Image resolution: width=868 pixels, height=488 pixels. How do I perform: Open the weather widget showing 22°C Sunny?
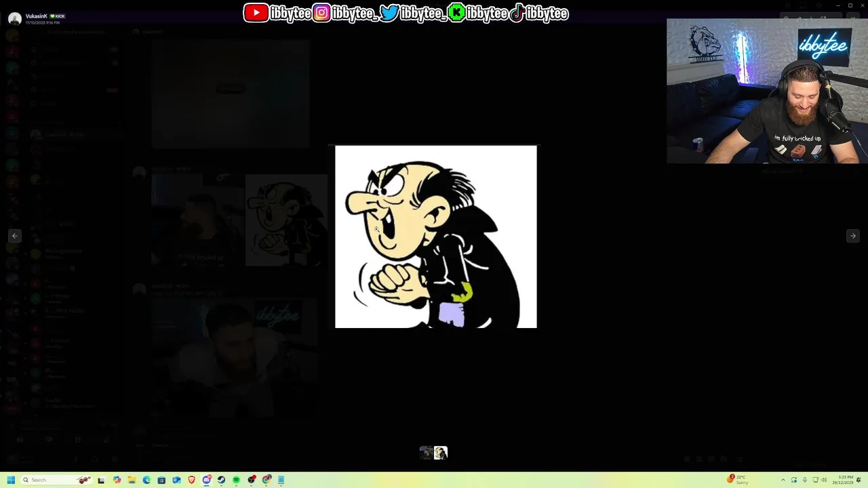[738, 480]
